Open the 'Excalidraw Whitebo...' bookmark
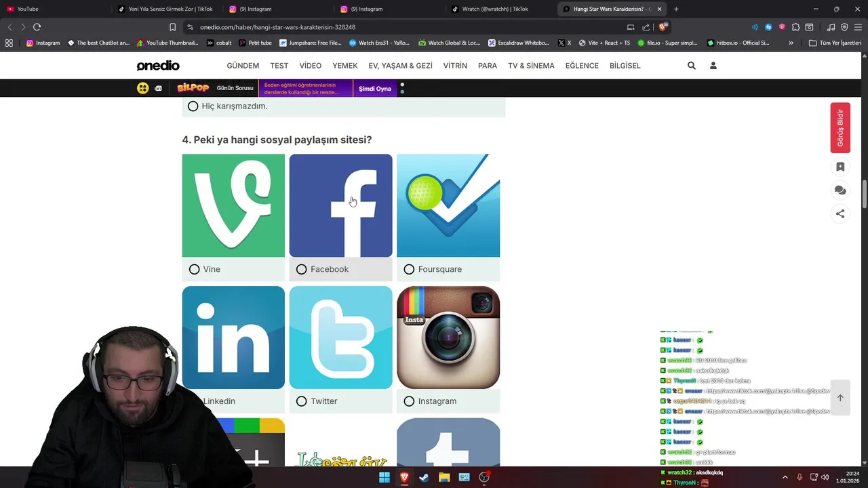 click(519, 43)
